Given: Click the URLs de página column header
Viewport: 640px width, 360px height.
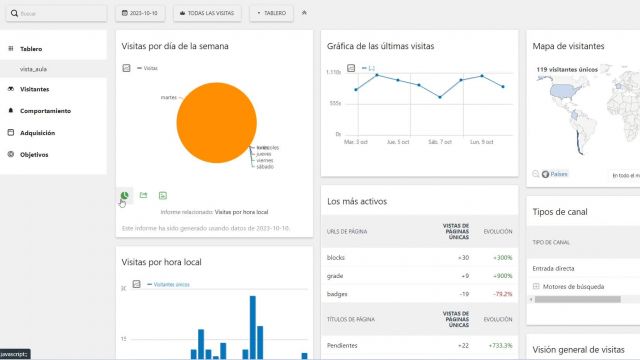Looking at the screenshot, I should pyautogui.click(x=347, y=231).
